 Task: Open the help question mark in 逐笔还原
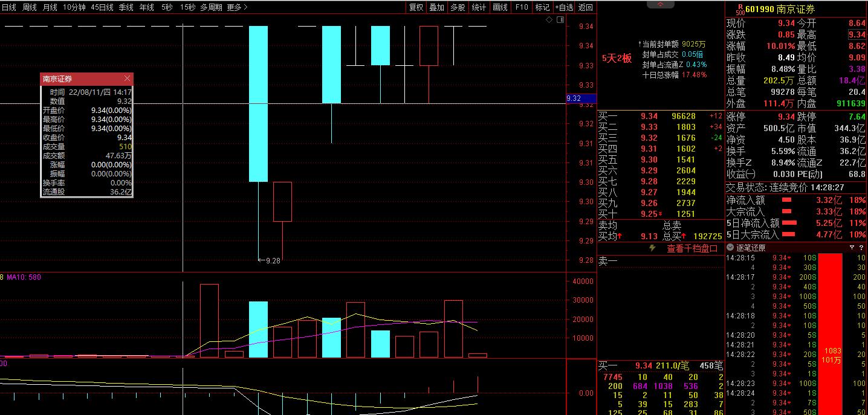click(861, 248)
